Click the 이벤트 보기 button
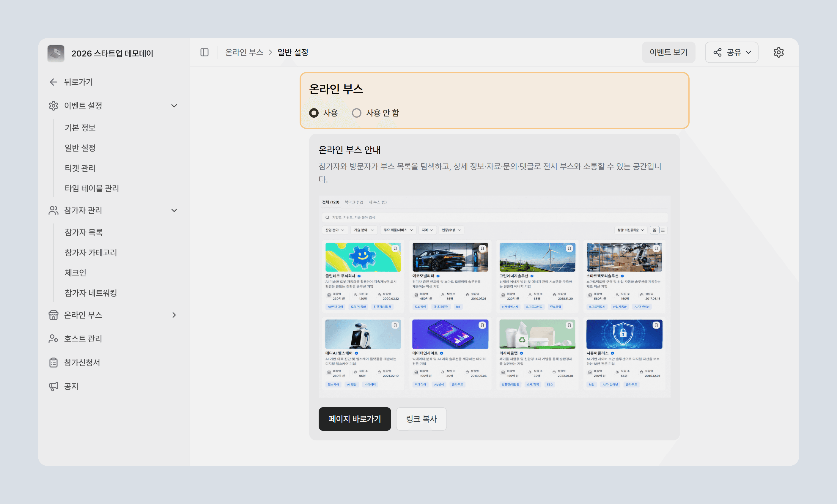Image resolution: width=837 pixels, height=504 pixels. (668, 52)
